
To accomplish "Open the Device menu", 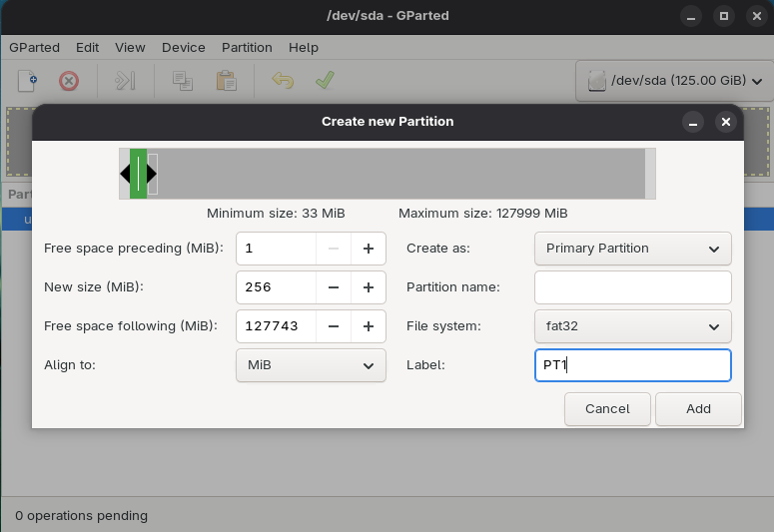I will coord(183,47).
